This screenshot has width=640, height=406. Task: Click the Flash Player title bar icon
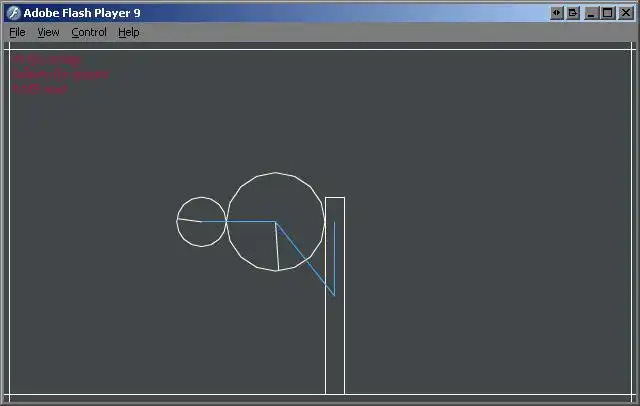coord(13,13)
